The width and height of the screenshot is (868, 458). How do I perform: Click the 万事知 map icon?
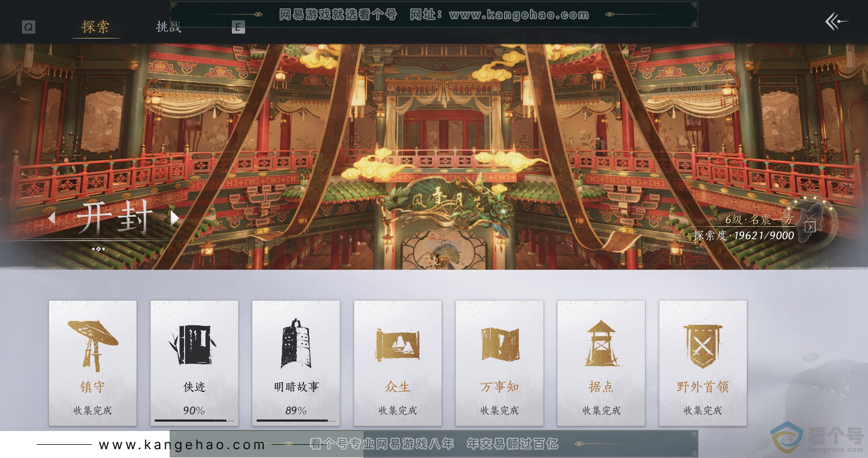[x=500, y=344]
